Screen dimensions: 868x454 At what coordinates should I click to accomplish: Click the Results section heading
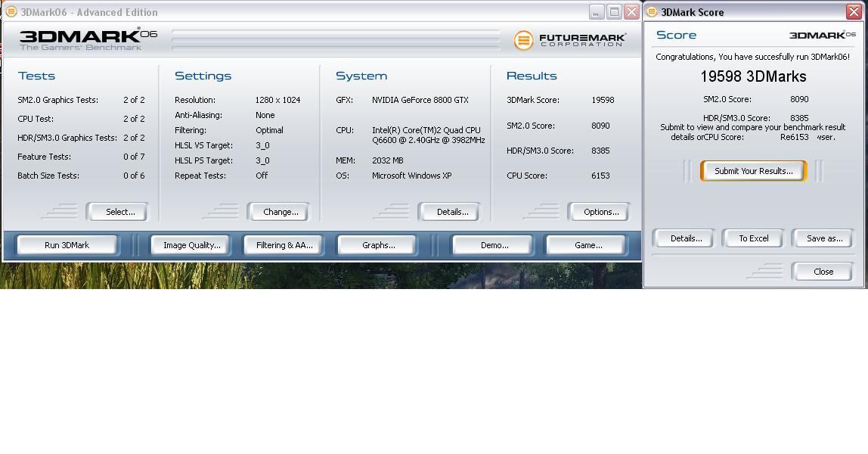(x=532, y=76)
